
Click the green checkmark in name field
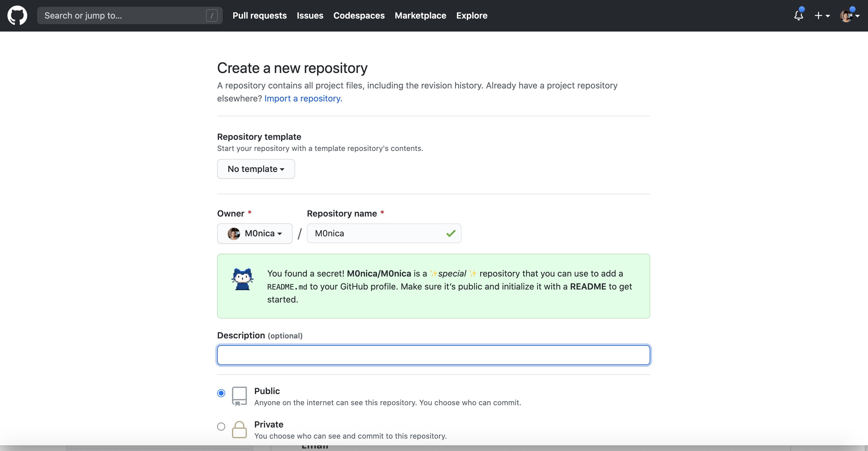pyautogui.click(x=450, y=233)
